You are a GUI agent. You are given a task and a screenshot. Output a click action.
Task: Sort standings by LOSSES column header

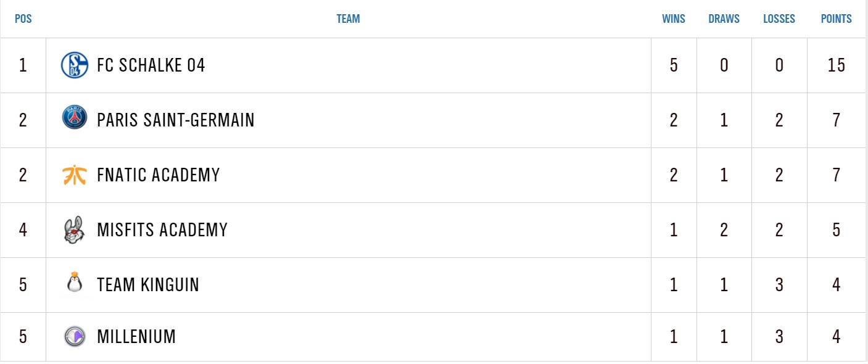click(x=779, y=19)
